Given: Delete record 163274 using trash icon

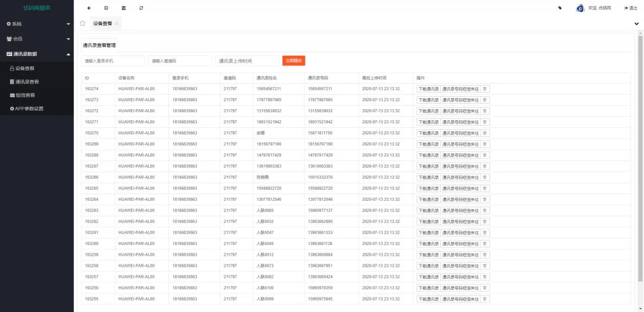Looking at the screenshot, I should [x=485, y=89].
